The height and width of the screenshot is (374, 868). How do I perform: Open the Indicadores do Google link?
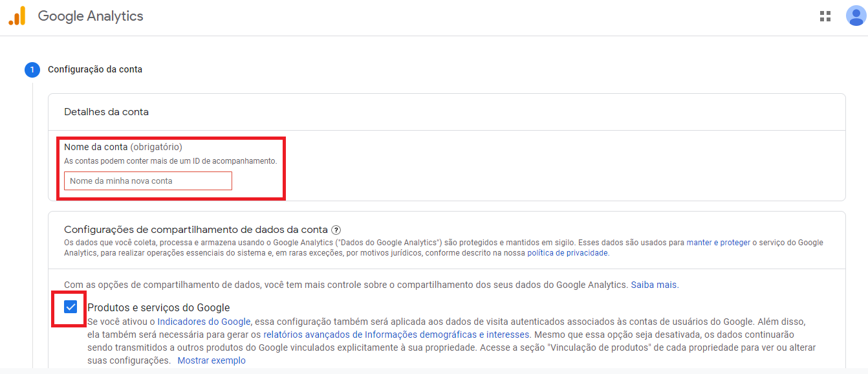coord(204,322)
